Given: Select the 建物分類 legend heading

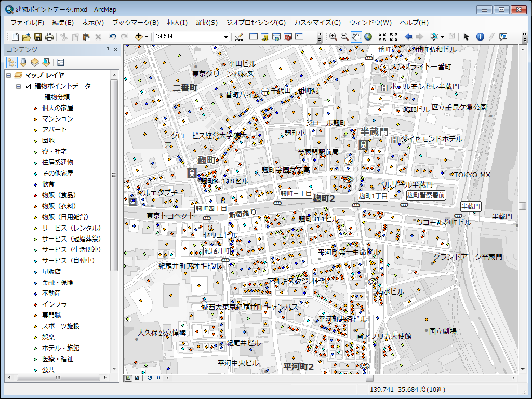Looking at the screenshot, I should click(57, 97).
